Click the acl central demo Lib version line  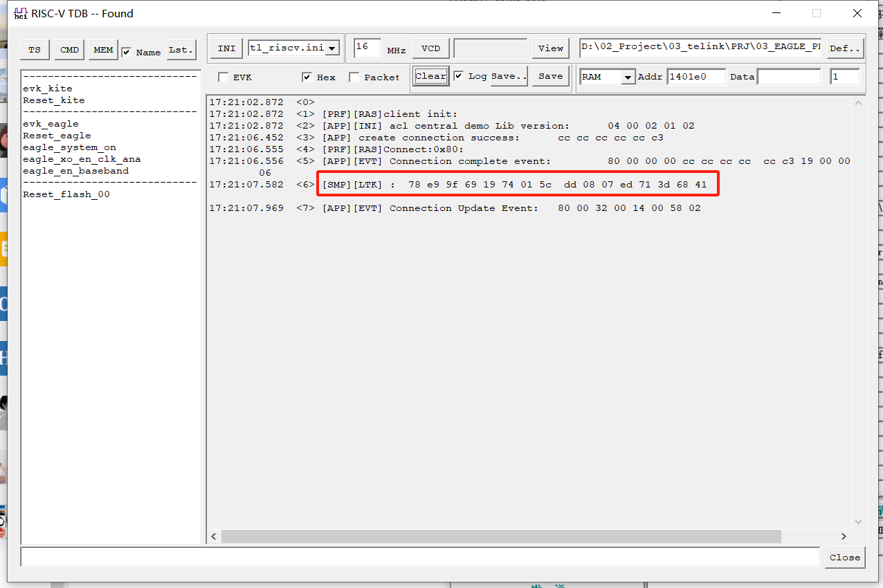point(452,126)
